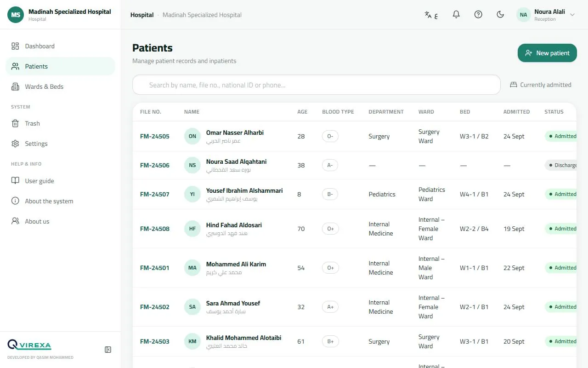Open Dashboard in the sidebar
588x368 pixels.
[x=60, y=46]
